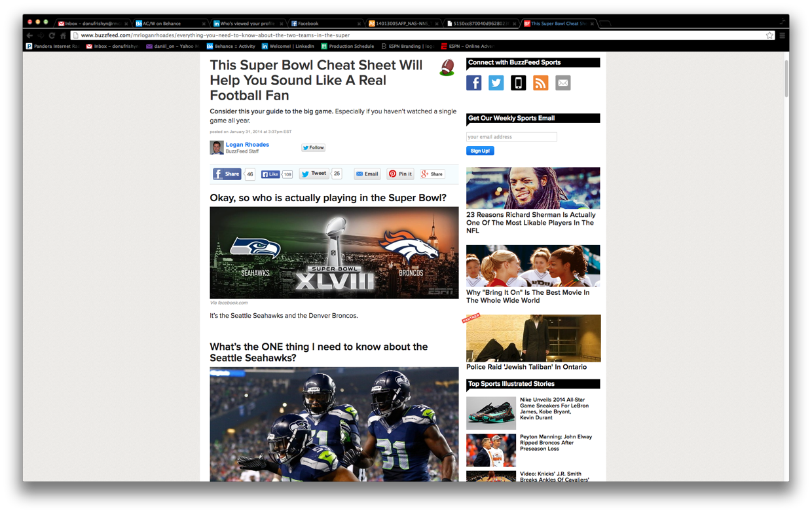Open Logan Rhoades author profile link
This screenshot has height=513, width=812.
tap(247, 144)
